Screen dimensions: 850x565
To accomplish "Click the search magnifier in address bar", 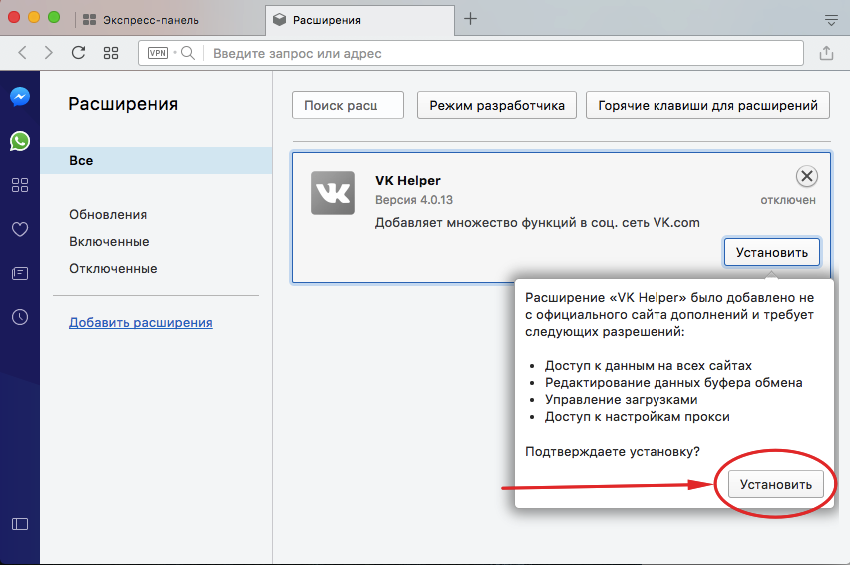I will (x=188, y=53).
